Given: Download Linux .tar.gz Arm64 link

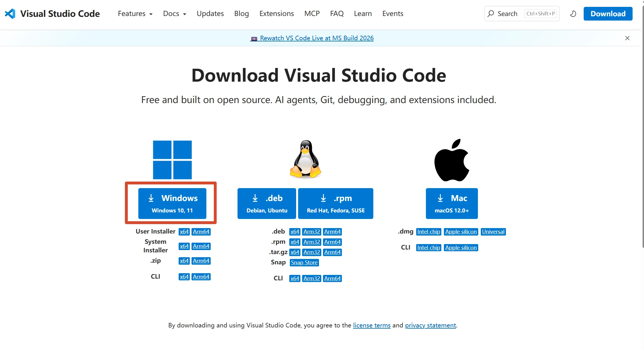Looking at the screenshot, I should pyautogui.click(x=332, y=252).
